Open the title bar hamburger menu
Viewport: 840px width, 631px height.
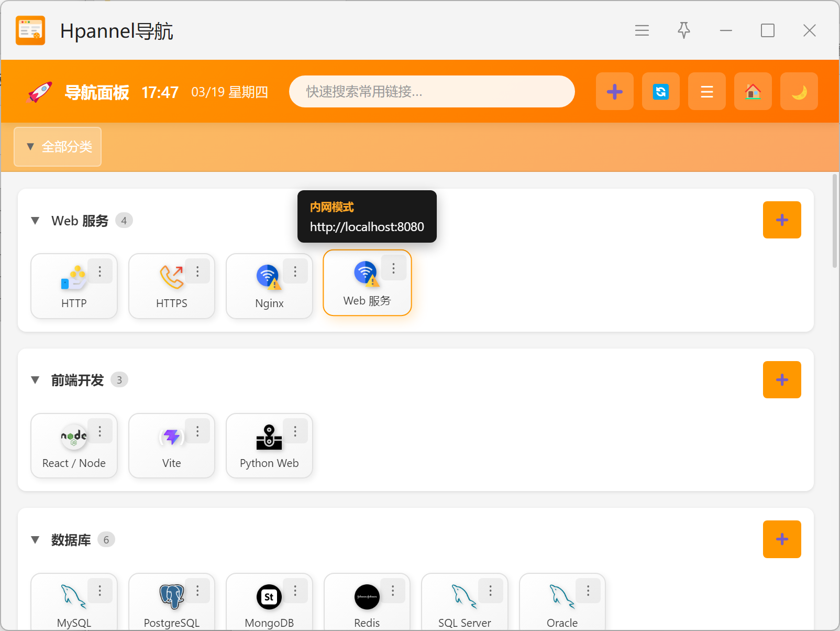(642, 30)
